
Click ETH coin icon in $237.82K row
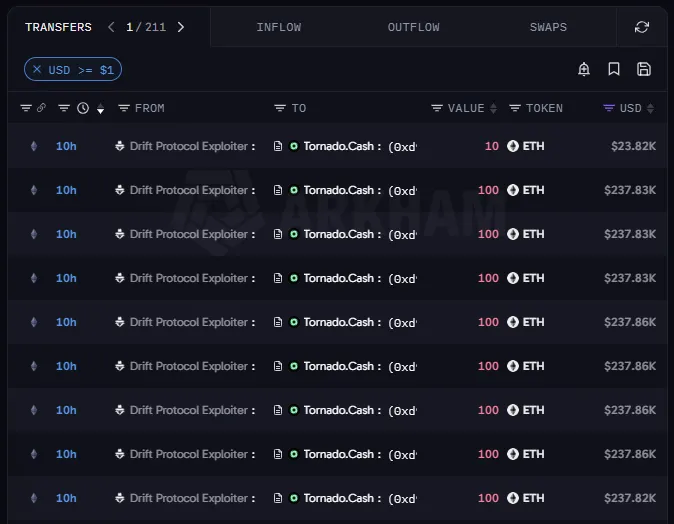(x=513, y=498)
